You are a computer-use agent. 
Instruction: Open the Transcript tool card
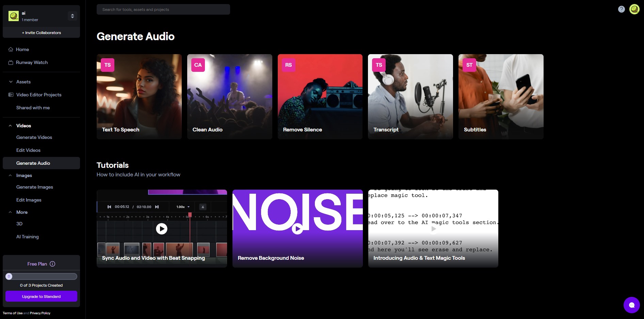click(x=410, y=97)
